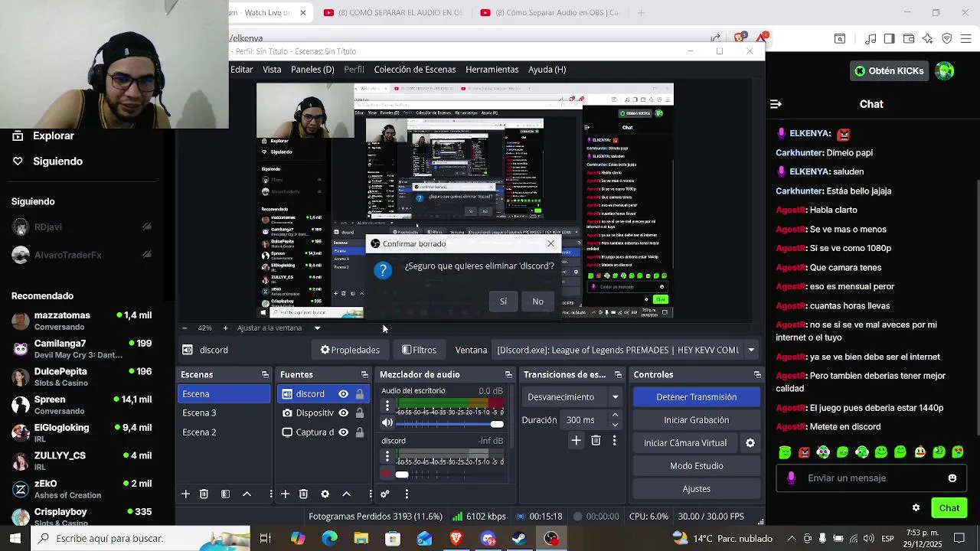The height and width of the screenshot is (551, 980).
Task: Open advanced audio properties gears icon
Action: [385, 494]
